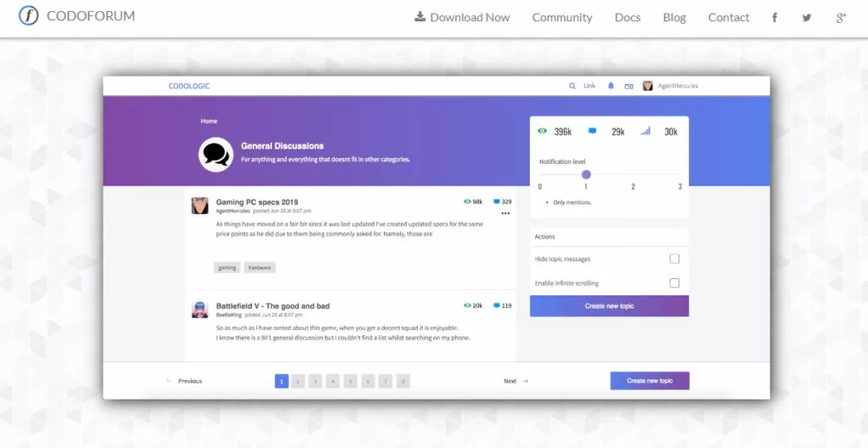This screenshot has width=868, height=448.
Task: Check the Hide topic messages checkbox
Action: tap(674, 259)
